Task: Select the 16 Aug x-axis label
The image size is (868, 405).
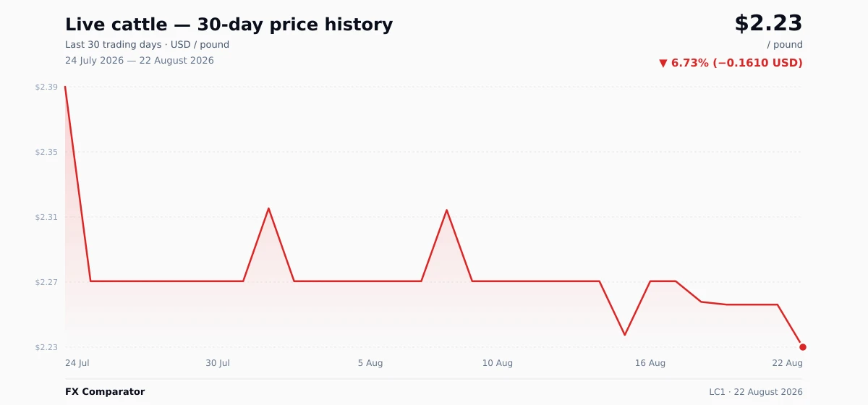Action: click(650, 363)
